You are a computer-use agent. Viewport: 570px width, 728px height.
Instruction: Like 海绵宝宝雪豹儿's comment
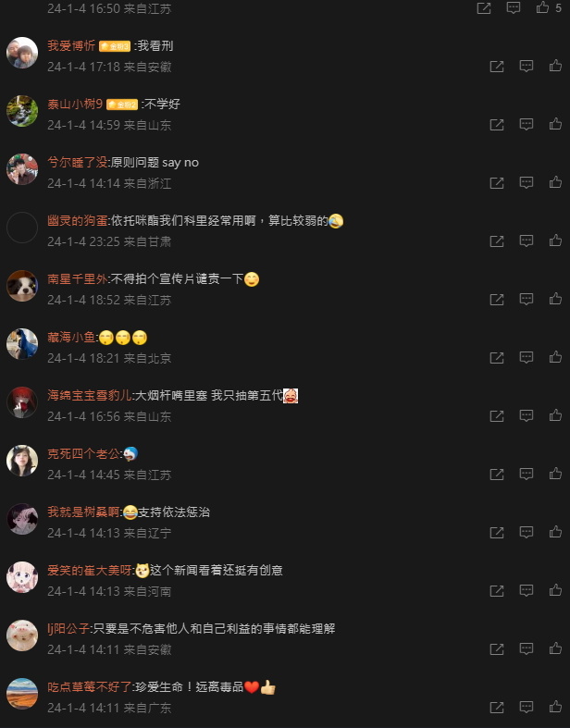(x=555, y=415)
